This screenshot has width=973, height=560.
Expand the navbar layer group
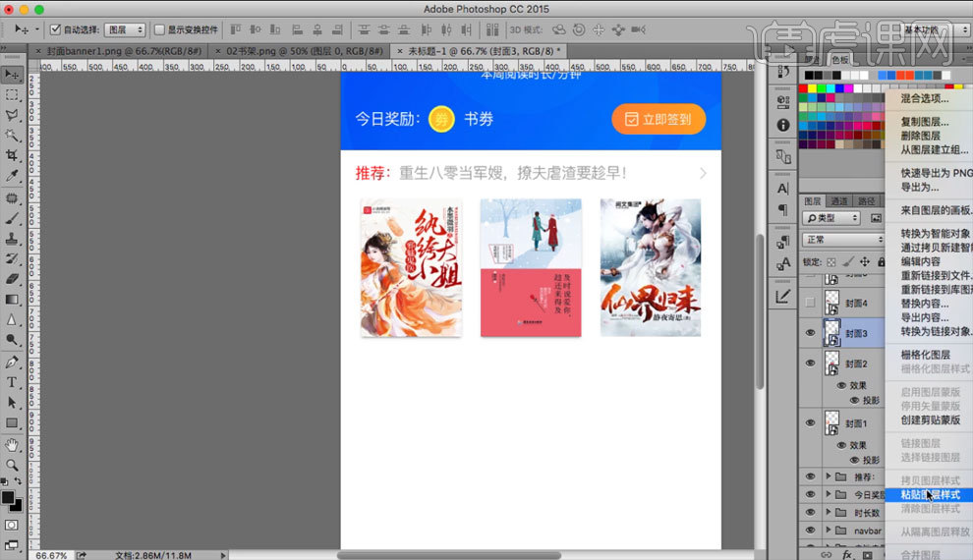pyautogui.click(x=829, y=531)
